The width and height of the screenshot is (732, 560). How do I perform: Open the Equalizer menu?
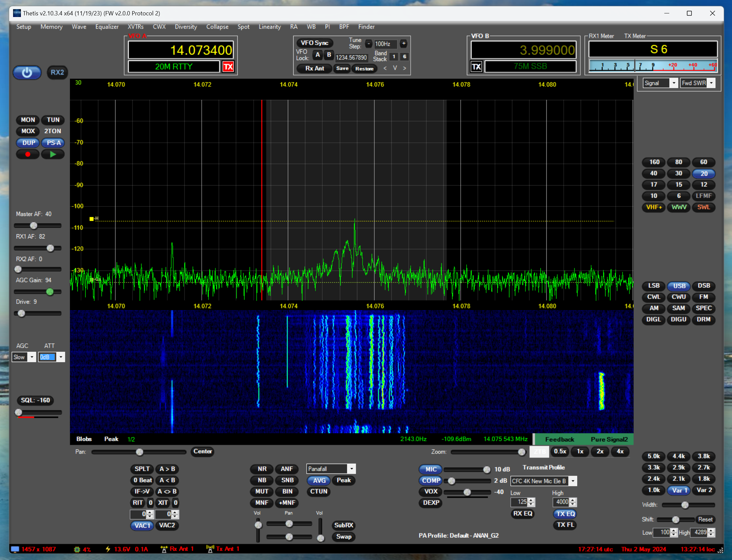(107, 27)
